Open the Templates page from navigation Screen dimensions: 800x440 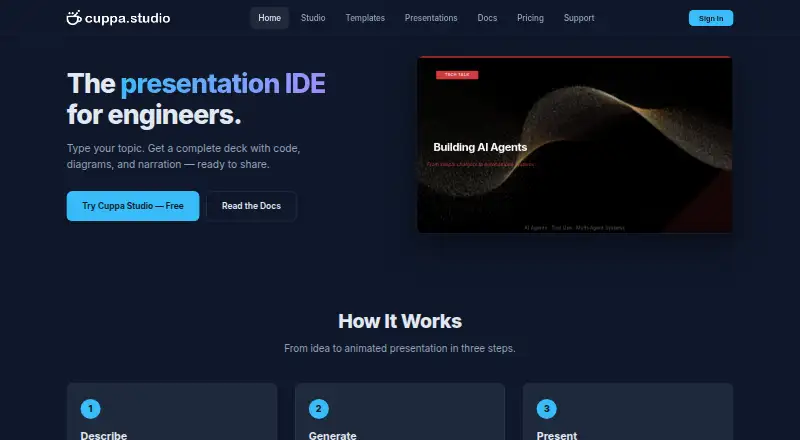point(365,18)
